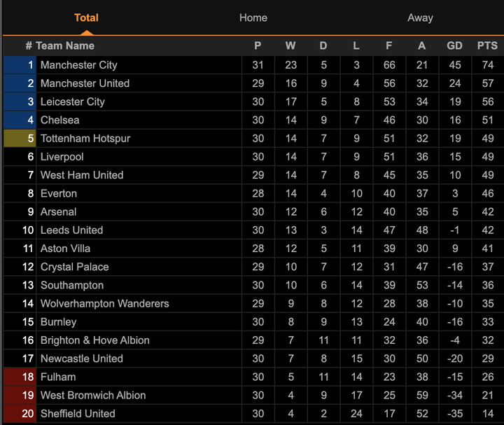Screen dimensions: 504x425
Task: Open Tottenham Hotspur team page
Action: coord(85,139)
